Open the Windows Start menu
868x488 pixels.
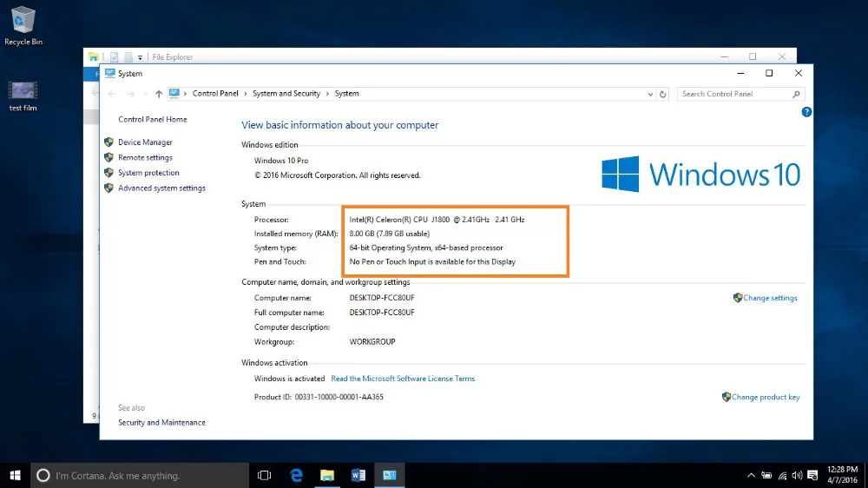point(15,475)
